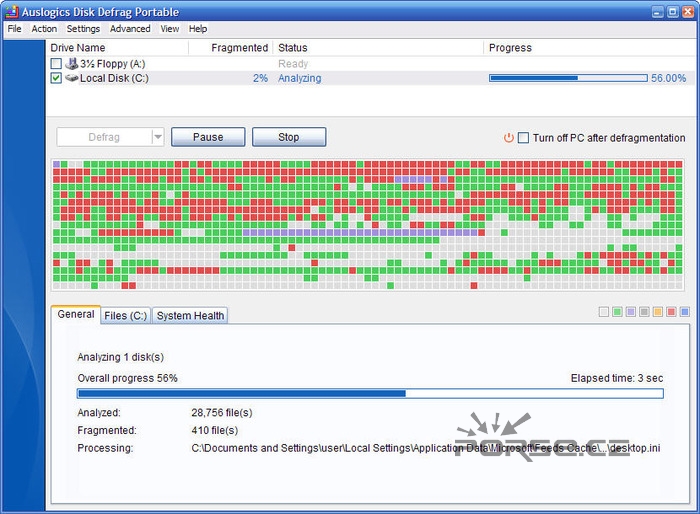
Task: Switch to the General tab
Action: (x=75, y=314)
